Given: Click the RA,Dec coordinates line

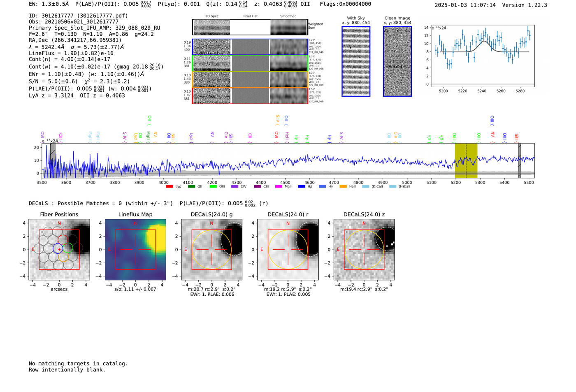Looking at the screenshot, I should pyautogui.click(x=75, y=40).
